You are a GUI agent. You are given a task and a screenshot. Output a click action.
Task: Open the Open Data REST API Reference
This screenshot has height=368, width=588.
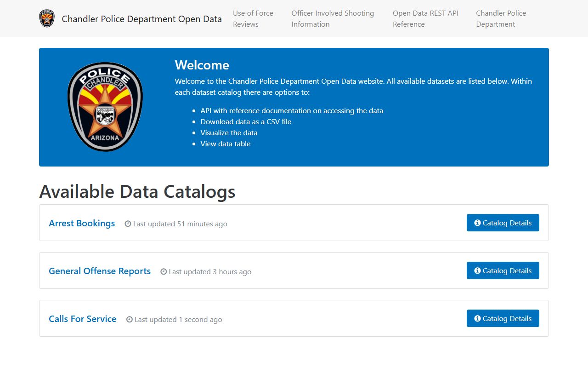click(425, 18)
